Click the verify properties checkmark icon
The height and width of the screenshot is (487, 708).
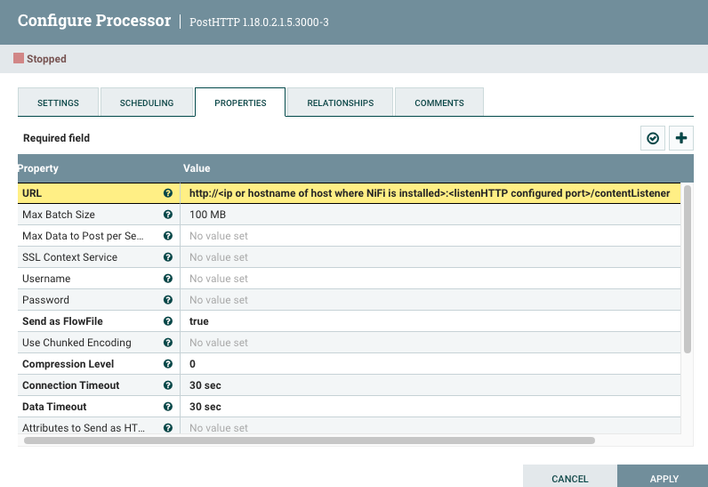point(652,138)
